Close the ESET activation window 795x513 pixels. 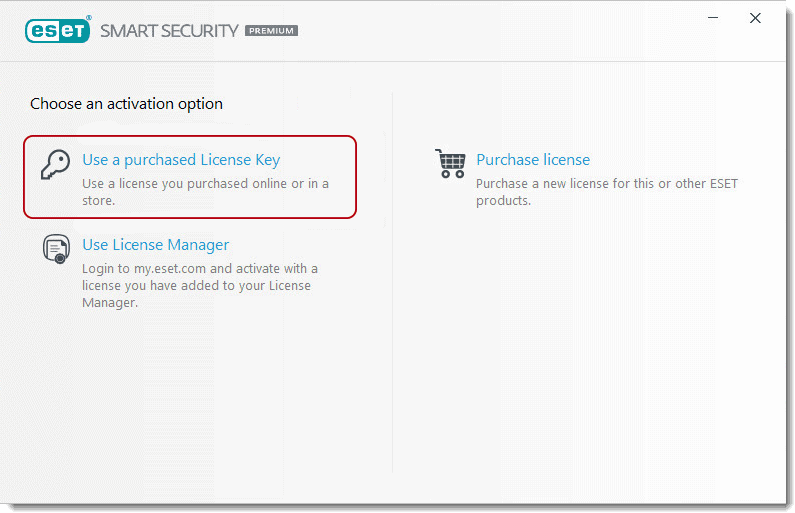pyautogui.click(x=756, y=18)
